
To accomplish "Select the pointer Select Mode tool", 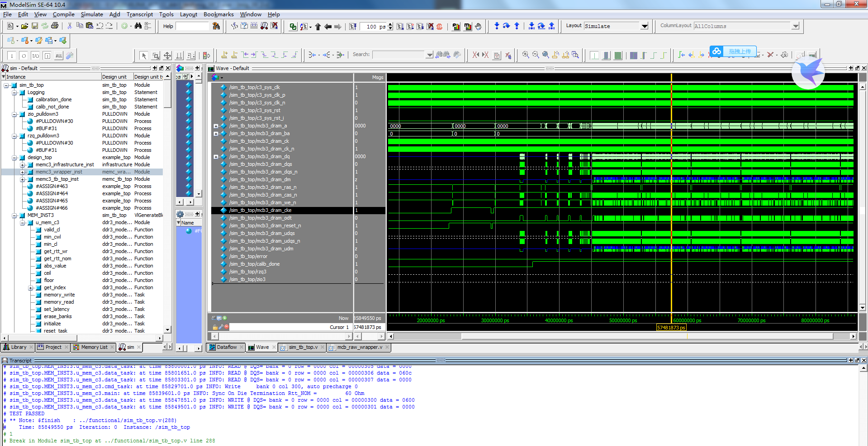I will coord(143,56).
